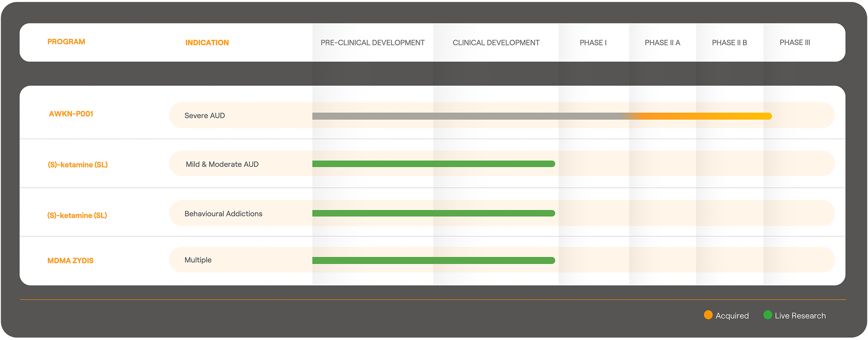This screenshot has height=340, width=868.
Task: Click the orange Acquired legend dot
Action: click(708, 315)
